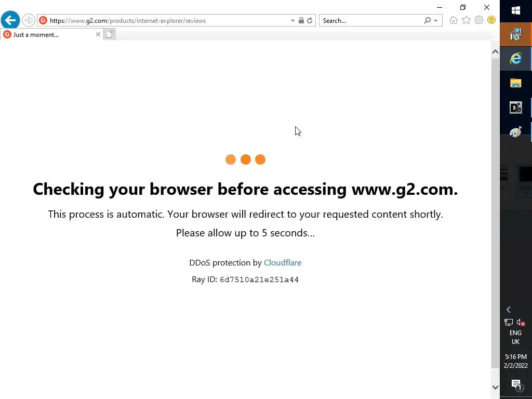Click inside the Search... box
The width and height of the screenshot is (532, 399).
coord(371,21)
